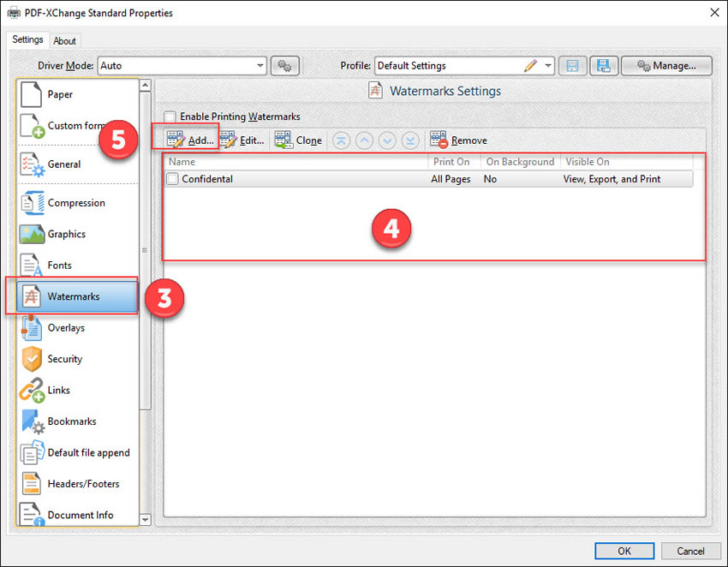This screenshot has height=567, width=728.
Task: Click sidebar scroll up arrow
Action: [x=146, y=85]
